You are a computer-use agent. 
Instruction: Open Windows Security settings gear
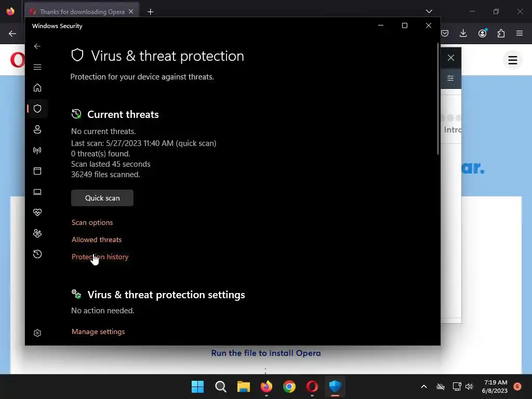pos(37,333)
